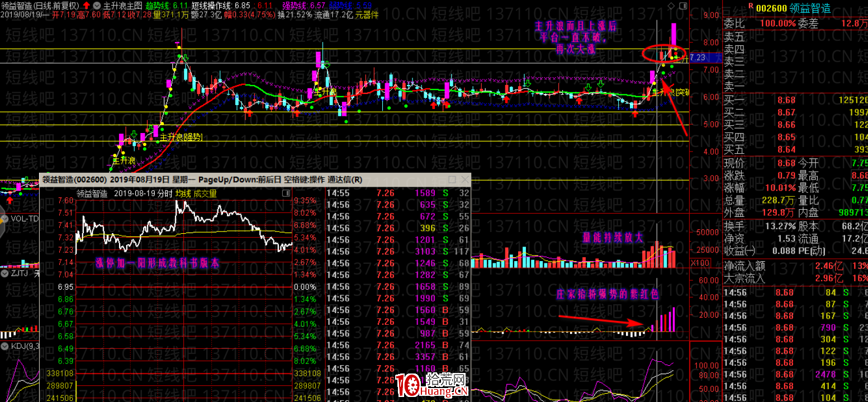The image size is (868, 402).
Task: Click the quote panel tick row with volume 2478
Action: pyautogui.click(x=796, y=375)
